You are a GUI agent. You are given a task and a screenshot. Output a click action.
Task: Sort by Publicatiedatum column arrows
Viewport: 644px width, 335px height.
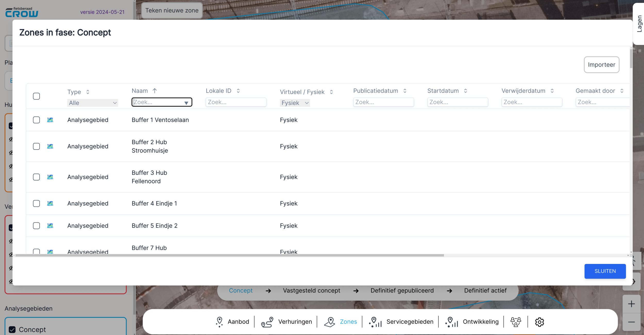click(x=405, y=91)
